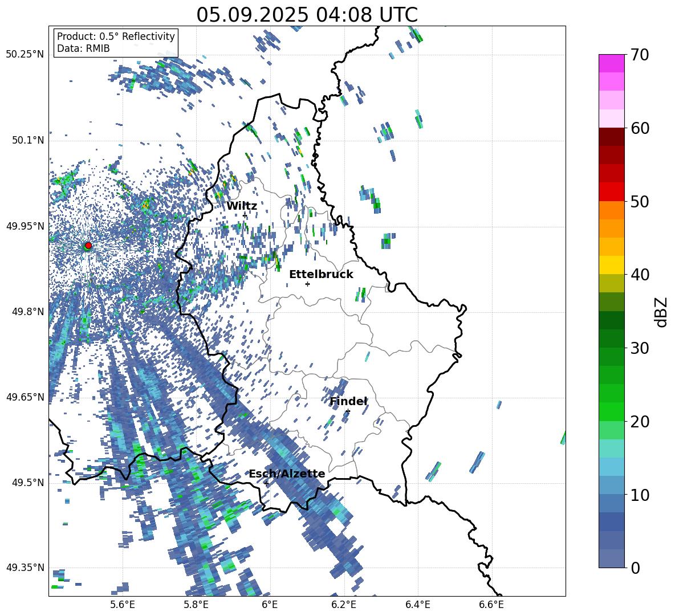Click latitude label 49.5°N
Screen dimensions: 675x616
(x=27, y=482)
